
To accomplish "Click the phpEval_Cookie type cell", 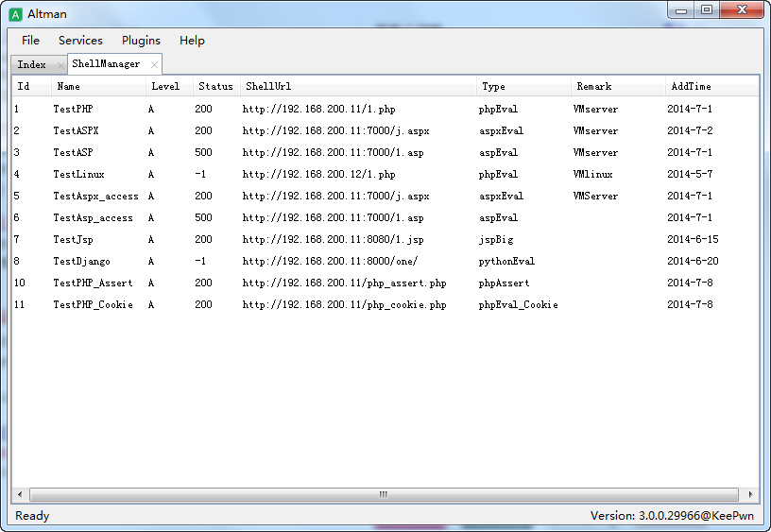I will tap(519, 304).
